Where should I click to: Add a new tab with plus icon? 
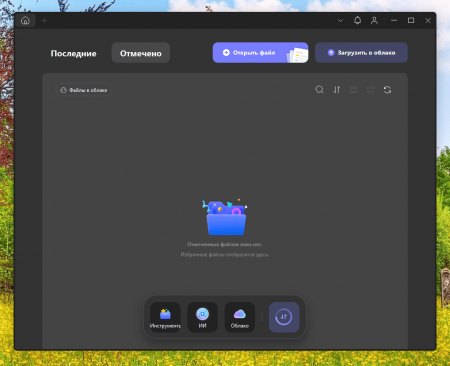[44, 21]
